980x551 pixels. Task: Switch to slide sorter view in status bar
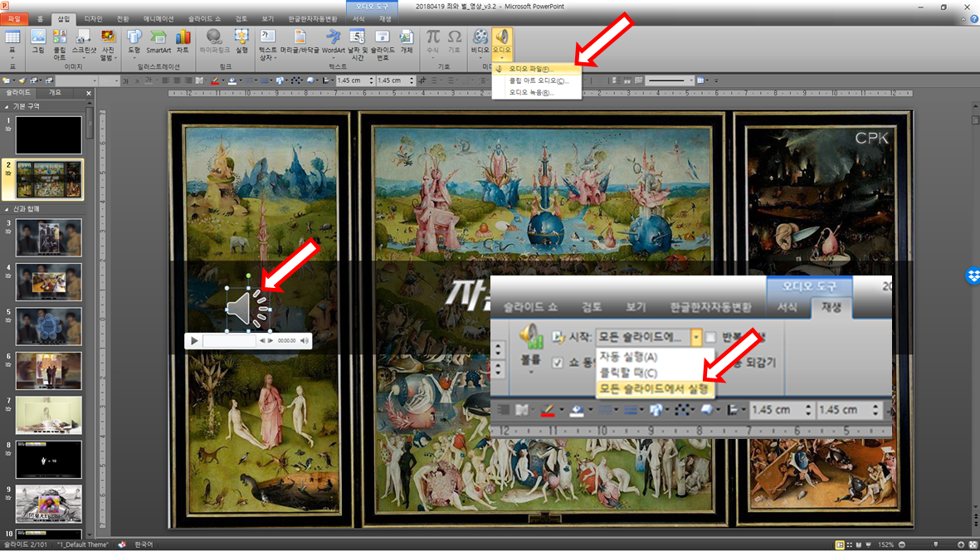849,544
